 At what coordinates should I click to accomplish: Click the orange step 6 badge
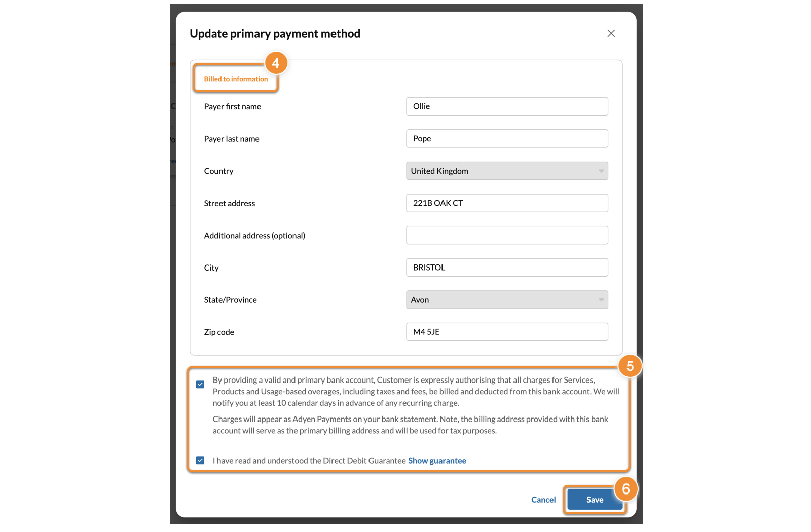(x=626, y=489)
